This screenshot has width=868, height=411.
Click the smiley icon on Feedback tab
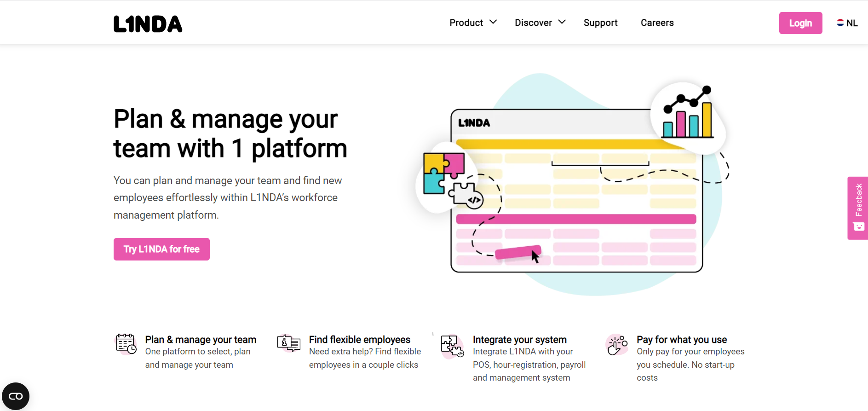click(859, 226)
